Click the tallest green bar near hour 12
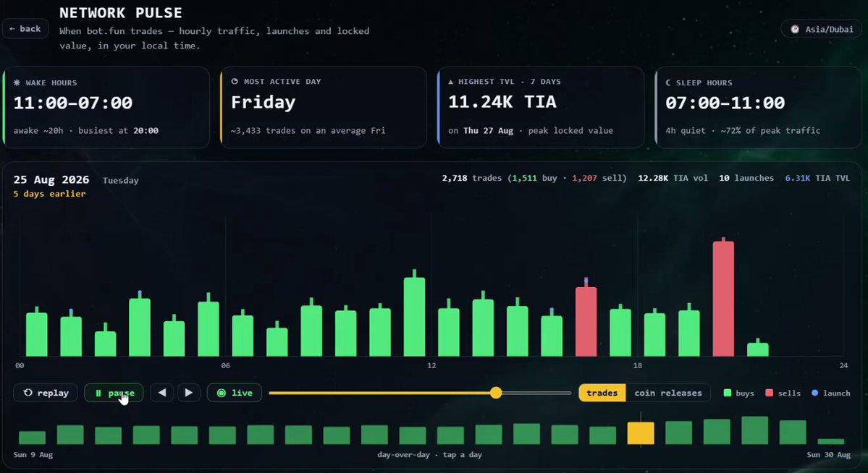The height and width of the screenshot is (473, 868). (415, 317)
